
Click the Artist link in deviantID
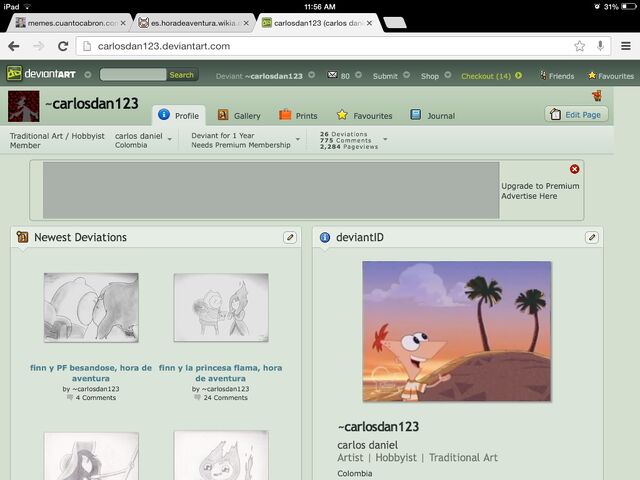point(350,458)
